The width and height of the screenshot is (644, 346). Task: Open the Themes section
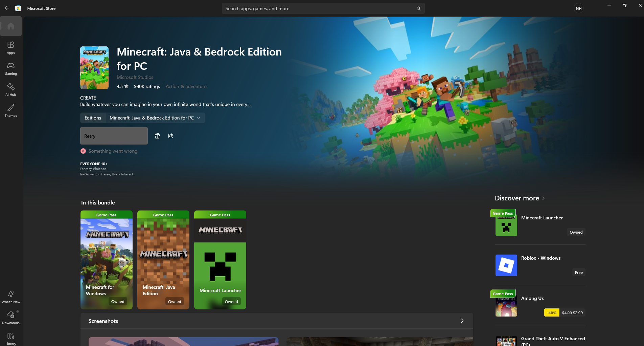(11, 111)
